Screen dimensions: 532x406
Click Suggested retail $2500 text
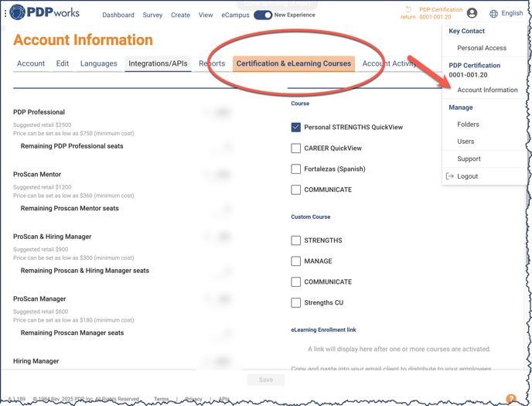(x=43, y=125)
